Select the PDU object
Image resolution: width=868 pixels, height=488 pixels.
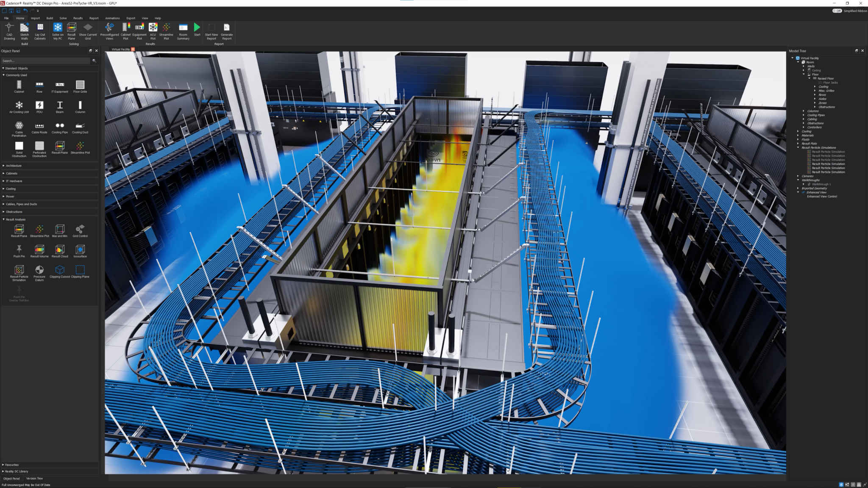(x=39, y=107)
